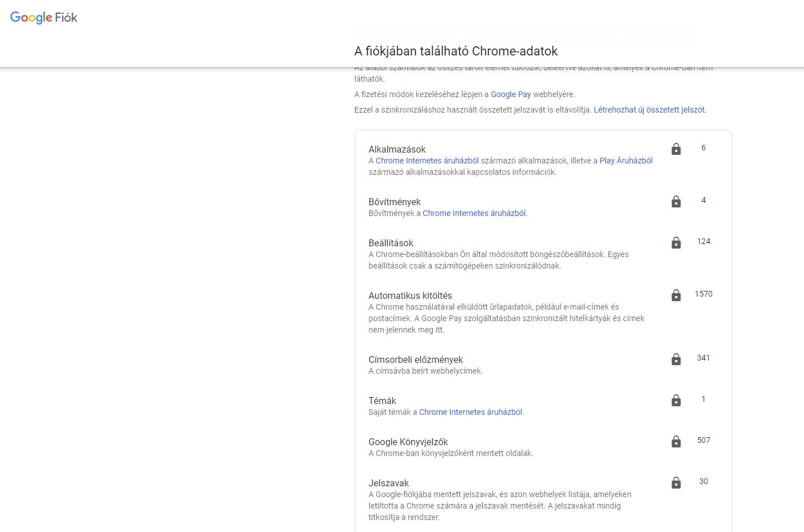Click the lock icon beside Beállítások
This screenshot has width=804, height=532.
pos(676,243)
